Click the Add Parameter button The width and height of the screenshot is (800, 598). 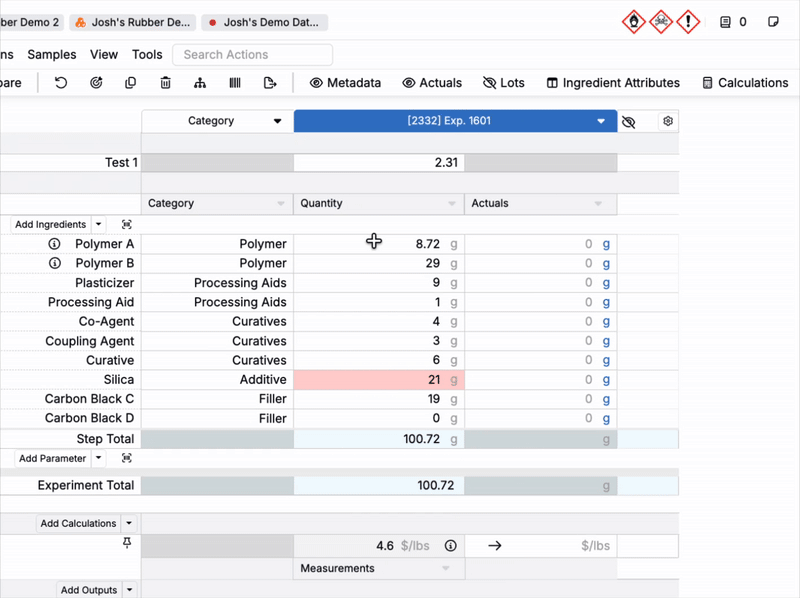(x=52, y=458)
